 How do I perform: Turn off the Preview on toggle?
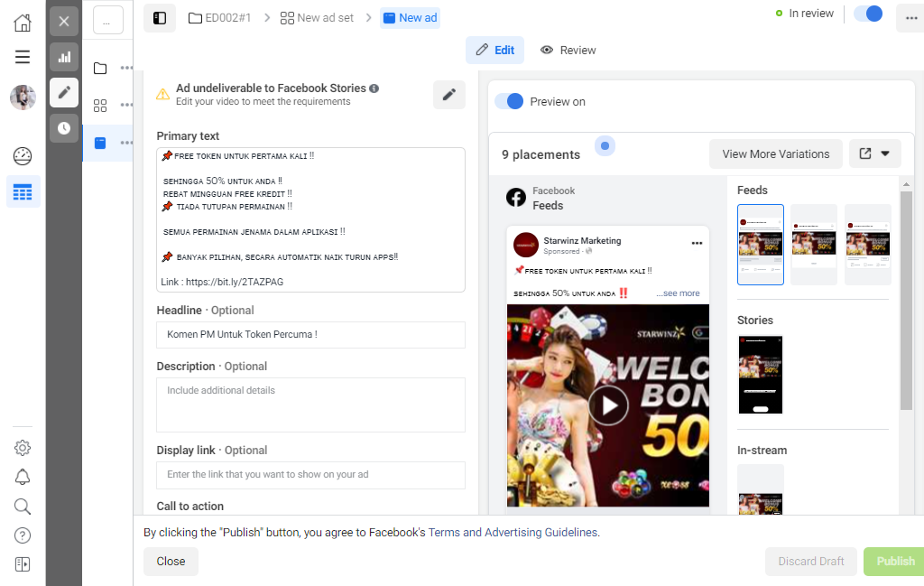tap(509, 101)
